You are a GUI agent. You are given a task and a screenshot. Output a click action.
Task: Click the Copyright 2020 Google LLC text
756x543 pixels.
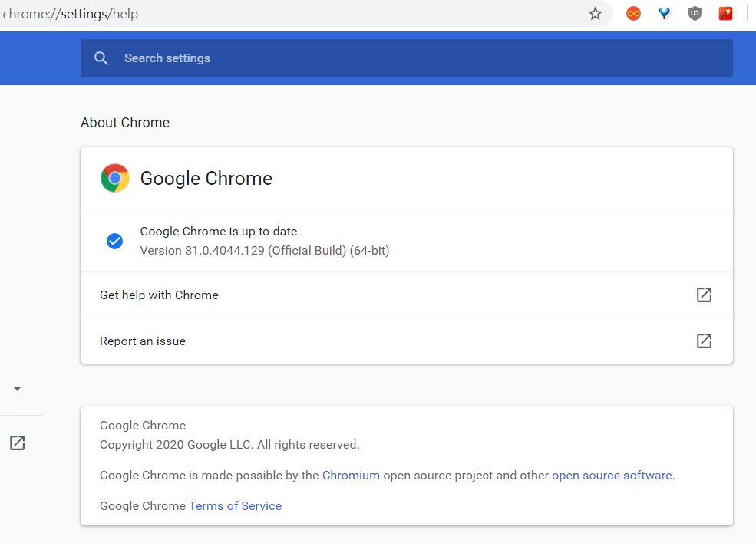point(229,445)
